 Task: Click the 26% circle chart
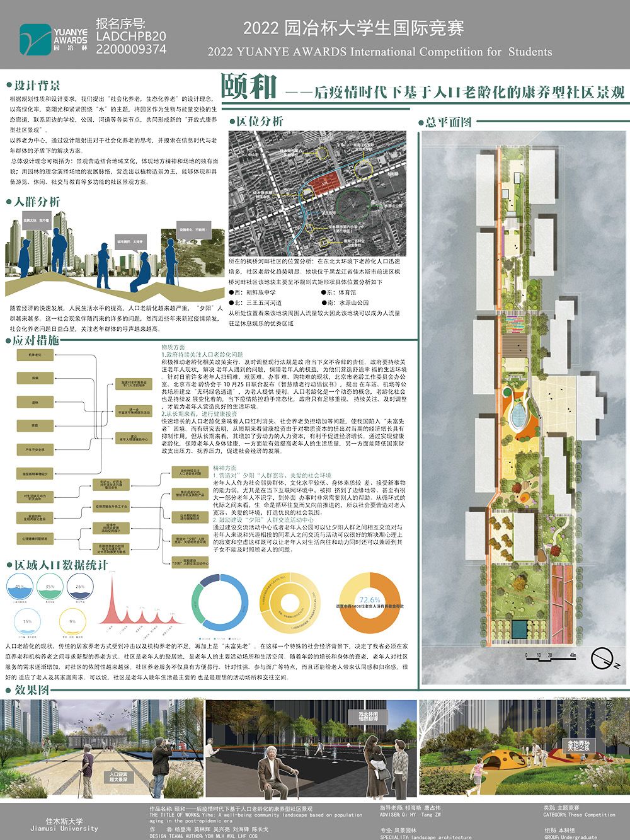[80, 588]
